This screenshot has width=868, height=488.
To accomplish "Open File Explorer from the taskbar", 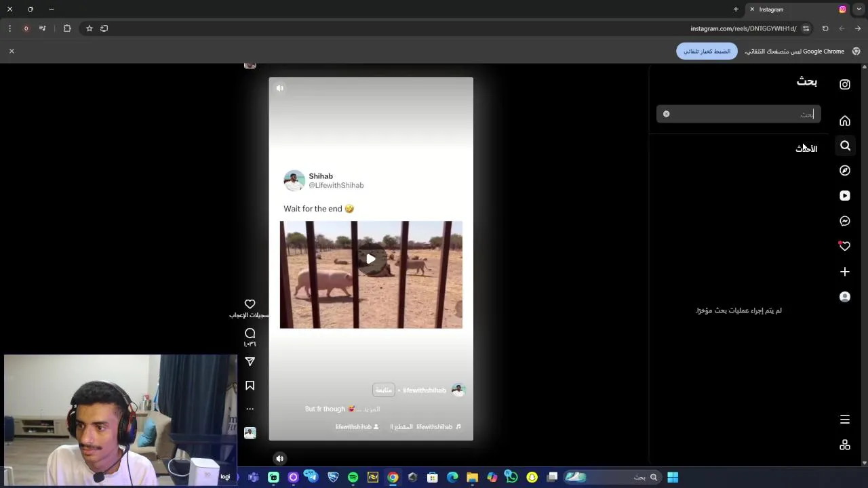I will pos(472,477).
